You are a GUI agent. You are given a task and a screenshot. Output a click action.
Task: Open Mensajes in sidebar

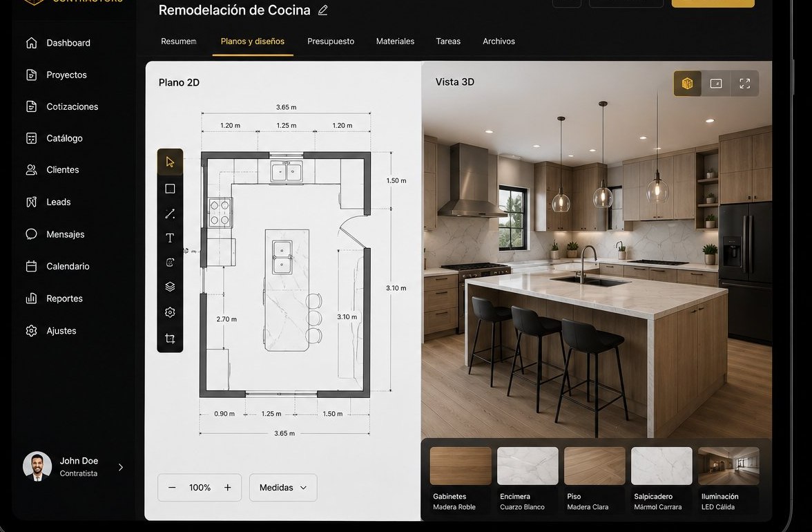click(x=55, y=234)
